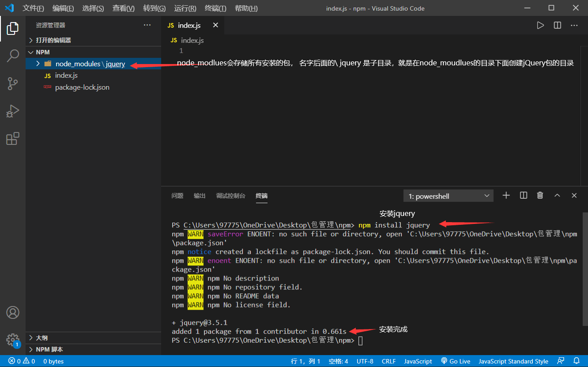Change encoding via UTF-8 indicator
Viewport: 588px width, 367px height.
pyautogui.click(x=365, y=361)
